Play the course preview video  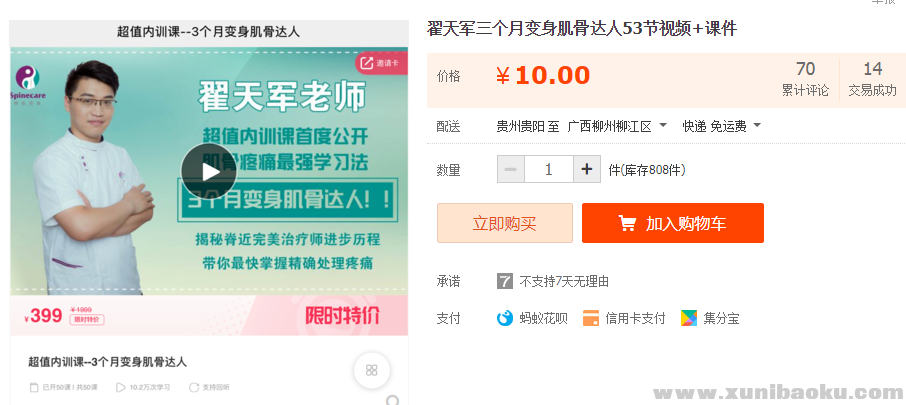point(208,172)
